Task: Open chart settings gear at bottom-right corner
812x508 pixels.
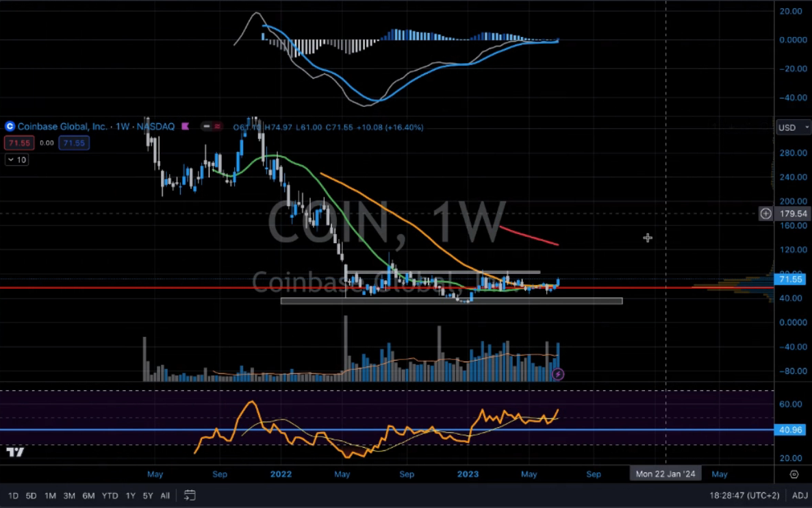Action: [x=794, y=474]
